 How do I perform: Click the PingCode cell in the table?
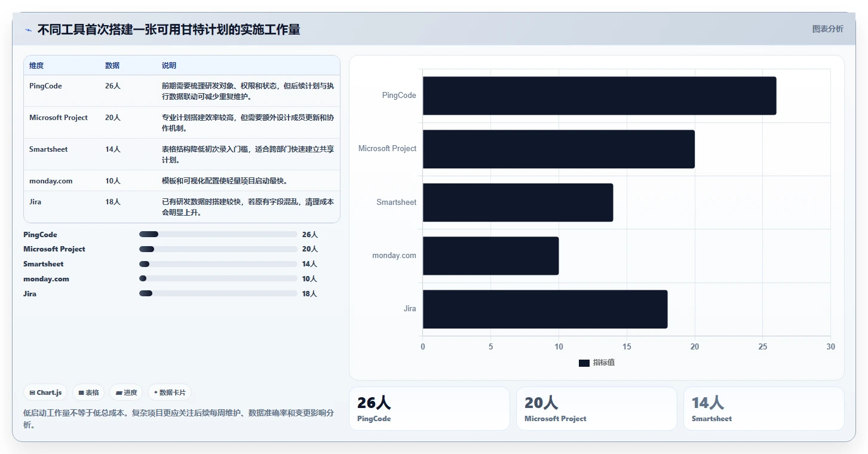45,86
